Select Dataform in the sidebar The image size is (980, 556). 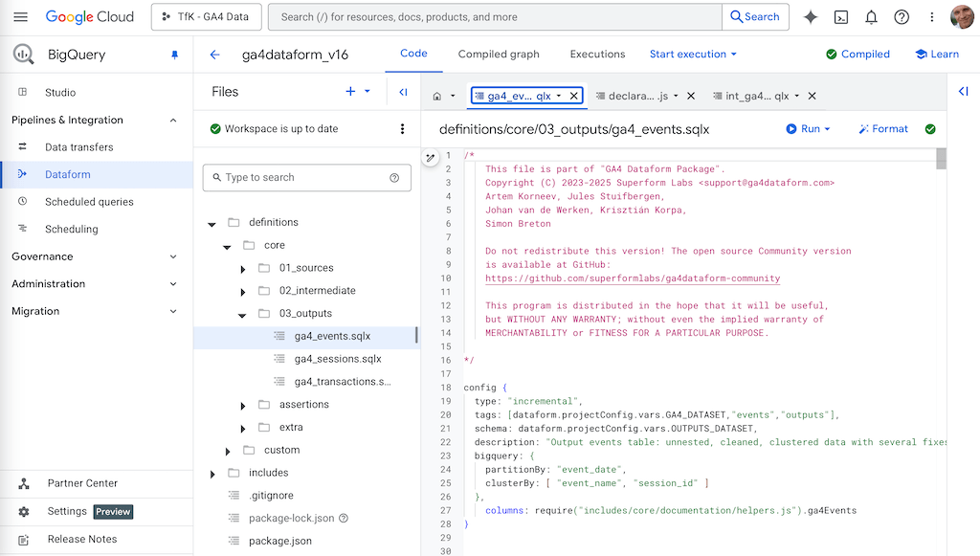[x=68, y=174]
